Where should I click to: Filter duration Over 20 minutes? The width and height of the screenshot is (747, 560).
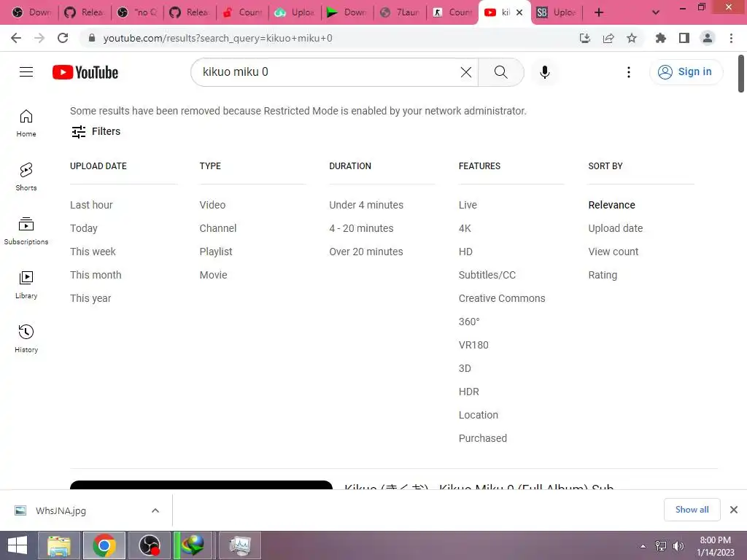(366, 252)
